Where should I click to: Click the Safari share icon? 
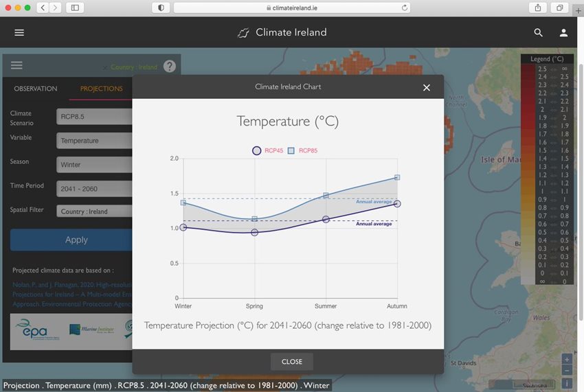537,8
